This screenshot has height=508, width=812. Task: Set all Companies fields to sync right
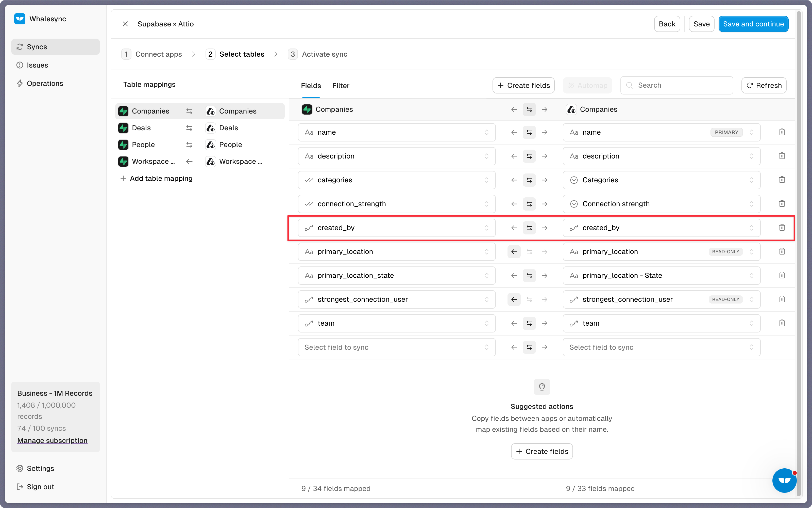[544, 109]
